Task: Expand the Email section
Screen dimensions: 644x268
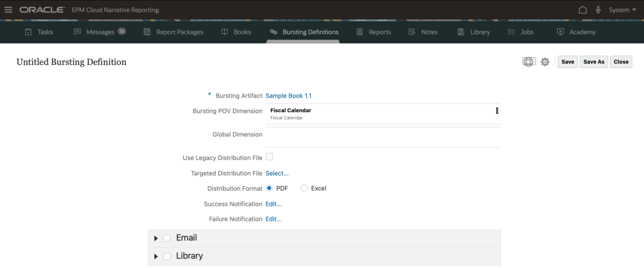Action: coord(156,238)
